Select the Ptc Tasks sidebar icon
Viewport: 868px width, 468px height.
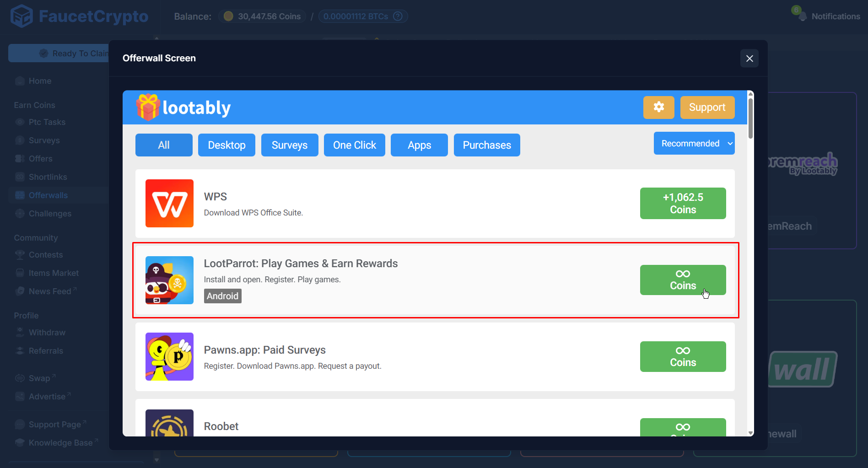coord(20,122)
